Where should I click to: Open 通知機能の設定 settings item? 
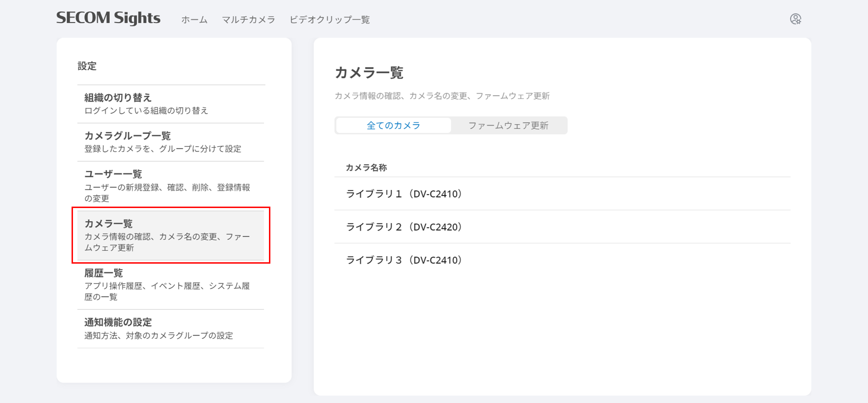171,329
